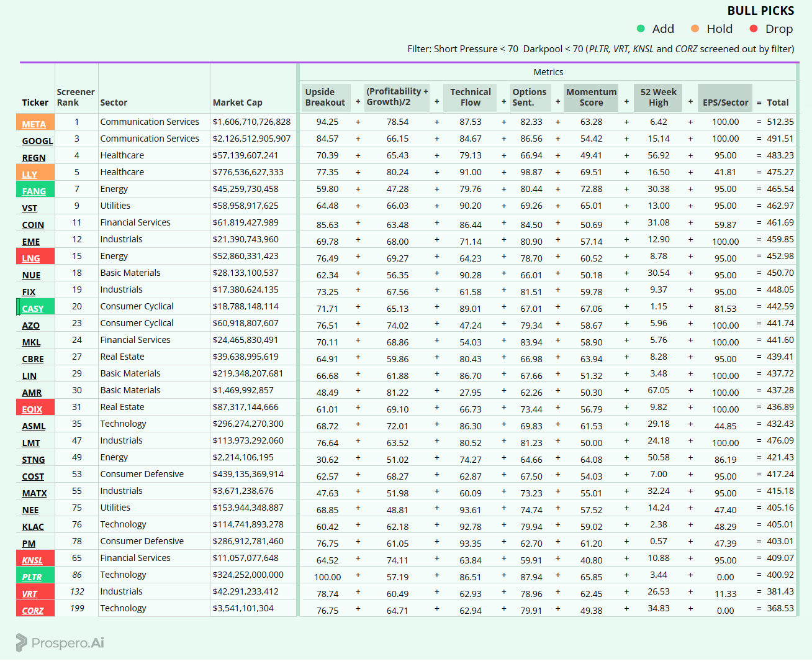
Task: Open the VST ticker link
Action: coord(30,208)
